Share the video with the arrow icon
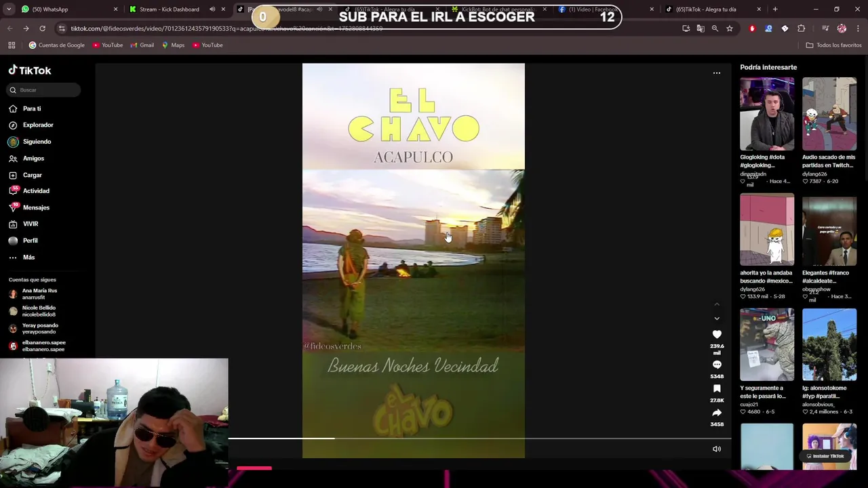868x488 pixels. 717,413
